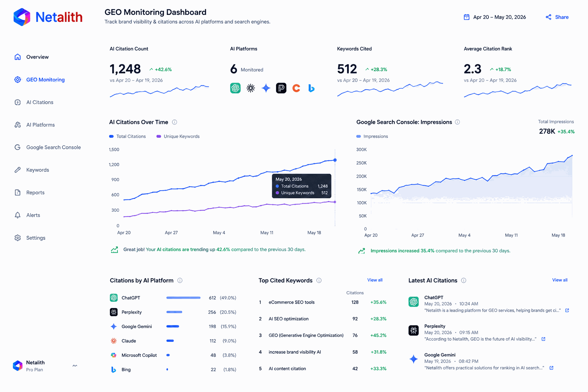The image size is (588, 392).
Task: Click the Bing icon in AI Platforms card
Action: [312, 88]
